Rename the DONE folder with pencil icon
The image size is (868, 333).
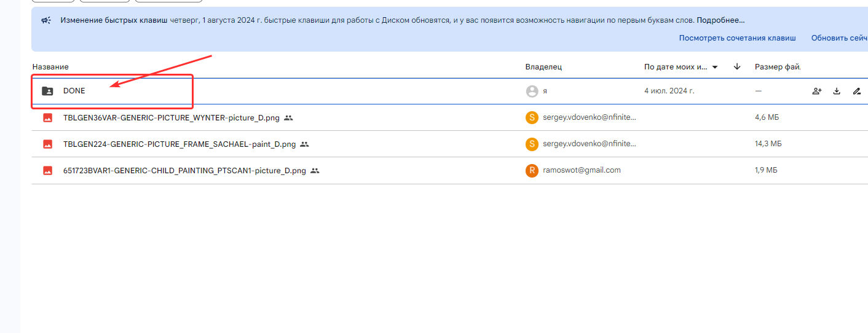pos(857,91)
